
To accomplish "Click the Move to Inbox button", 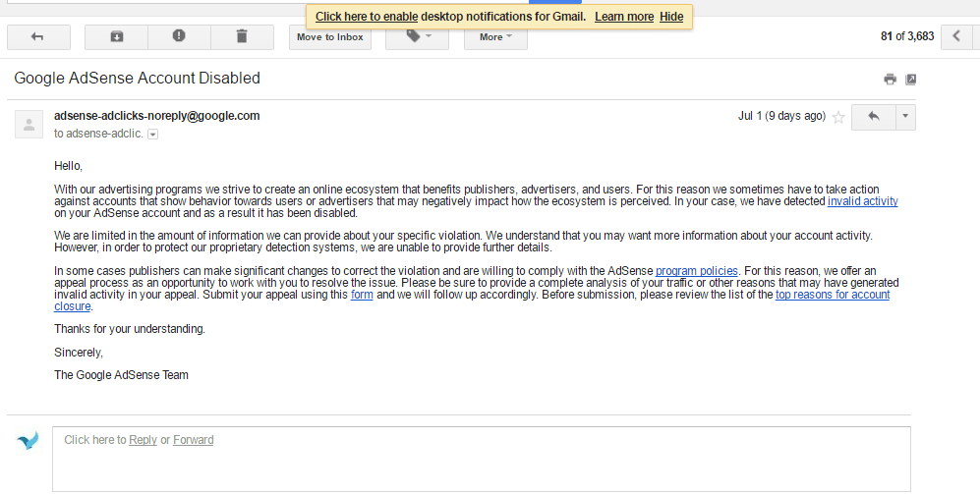I will click(330, 37).
